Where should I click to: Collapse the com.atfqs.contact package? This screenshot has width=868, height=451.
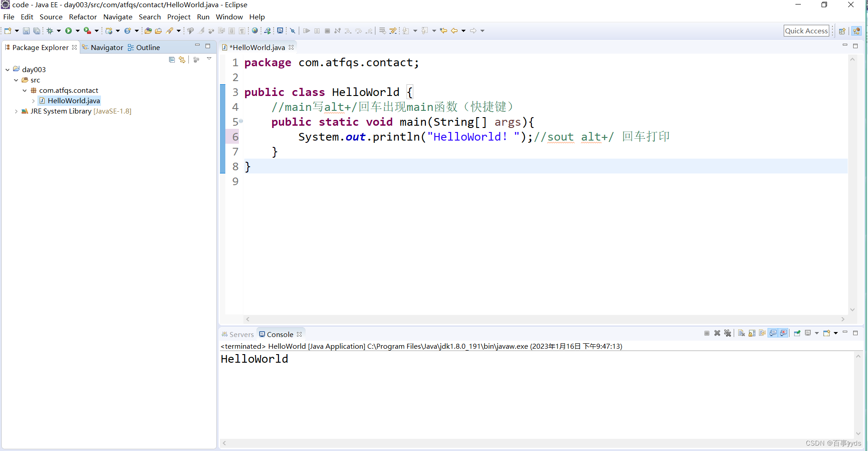tap(25, 90)
